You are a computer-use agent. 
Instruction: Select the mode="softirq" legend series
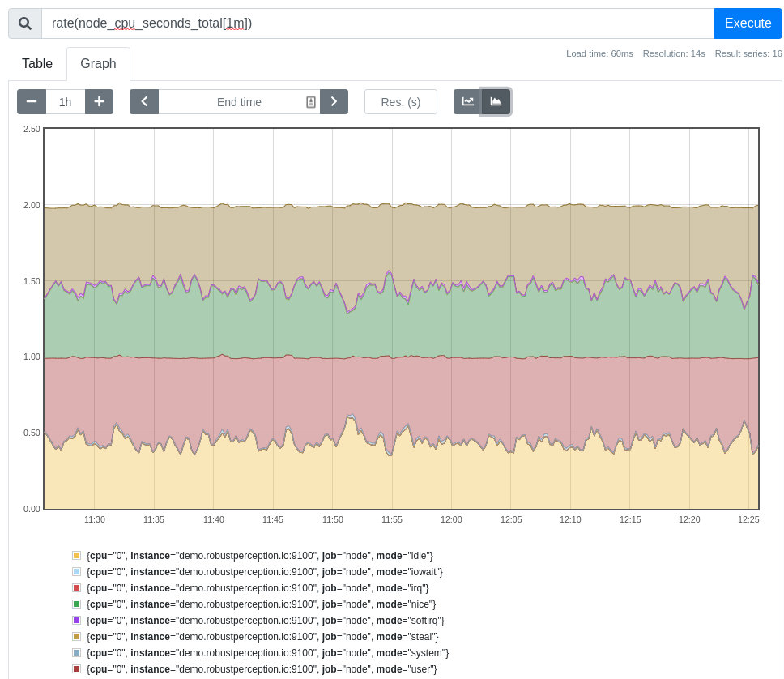click(x=265, y=621)
